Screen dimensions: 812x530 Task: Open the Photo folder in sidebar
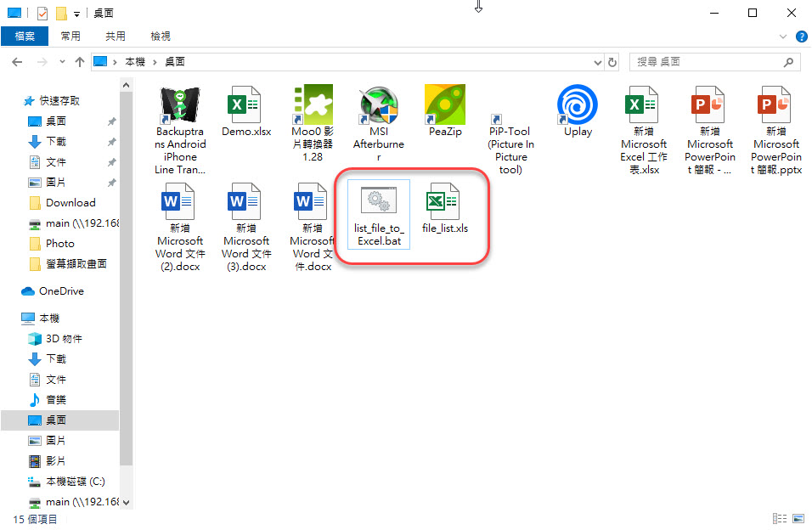pyautogui.click(x=52, y=244)
